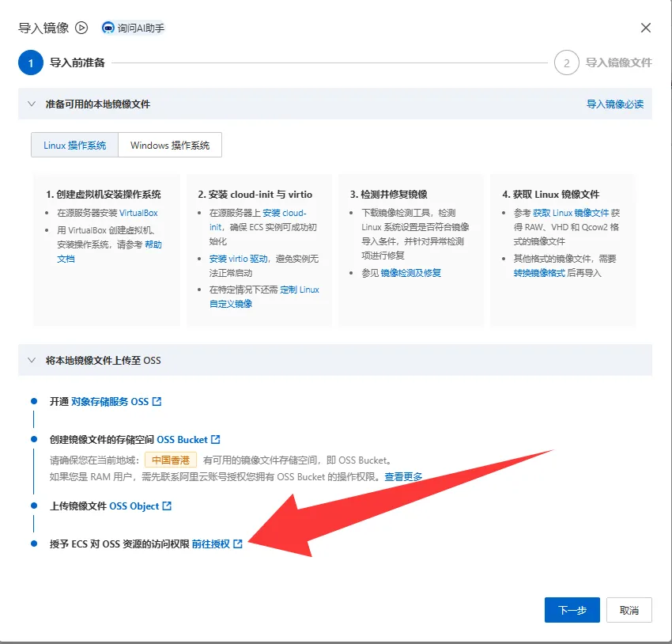
Task: Click the external link icon after 对象存储服务 OSS
Action: tap(157, 402)
